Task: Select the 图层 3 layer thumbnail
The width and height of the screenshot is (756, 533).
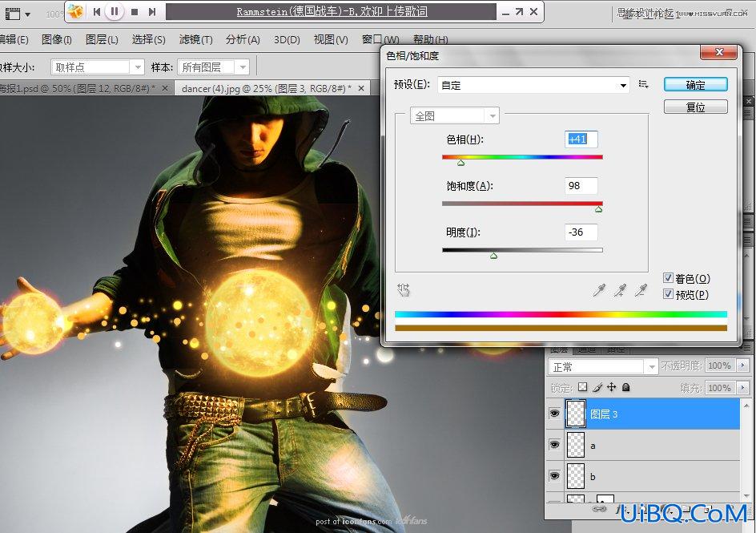Action: tap(575, 414)
